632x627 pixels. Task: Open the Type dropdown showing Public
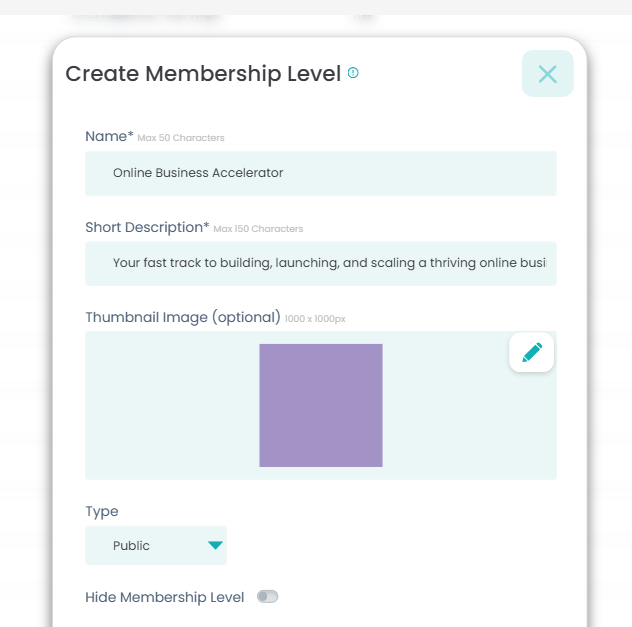(x=155, y=545)
